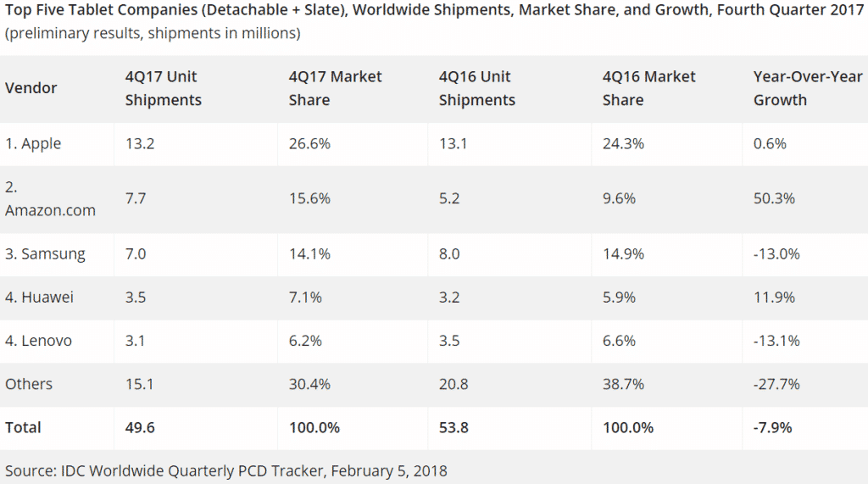Select the 4Q17 Unit Shipments header

(x=164, y=88)
